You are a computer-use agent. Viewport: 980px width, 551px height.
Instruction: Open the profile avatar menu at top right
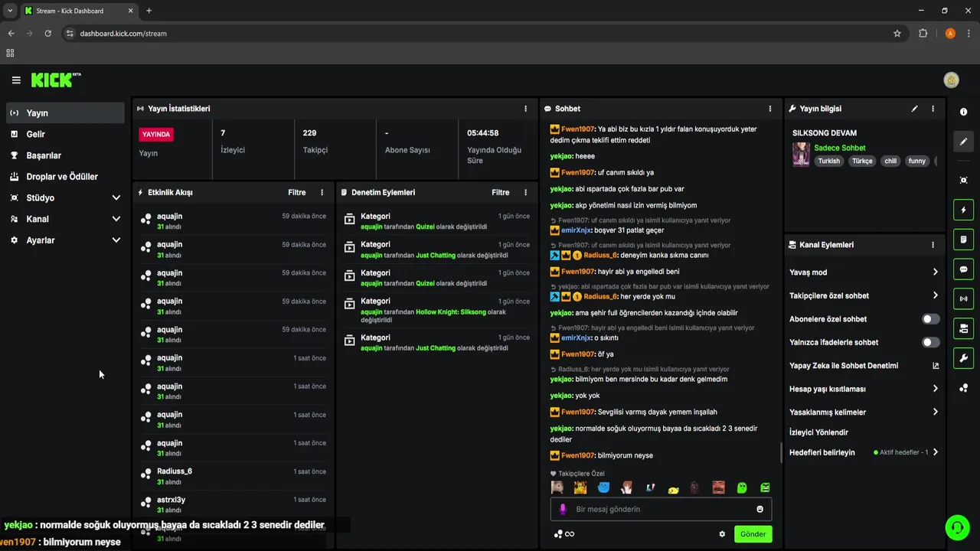[952, 80]
